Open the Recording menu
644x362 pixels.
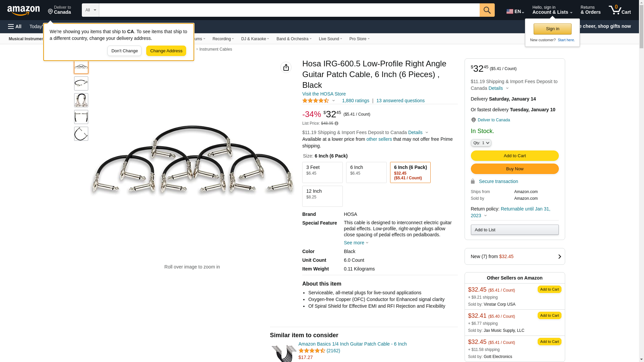223,39
